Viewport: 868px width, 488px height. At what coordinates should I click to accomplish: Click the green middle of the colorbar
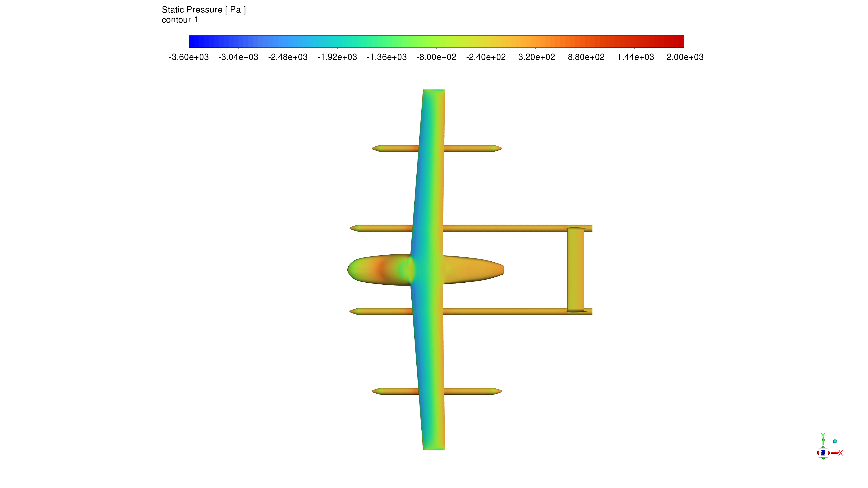point(436,41)
